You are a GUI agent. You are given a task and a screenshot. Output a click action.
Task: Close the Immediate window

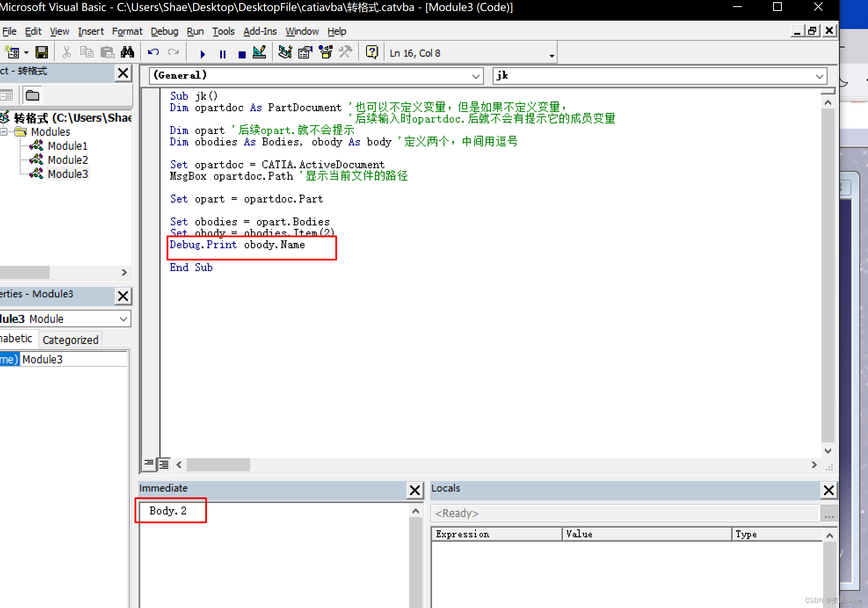pos(415,490)
